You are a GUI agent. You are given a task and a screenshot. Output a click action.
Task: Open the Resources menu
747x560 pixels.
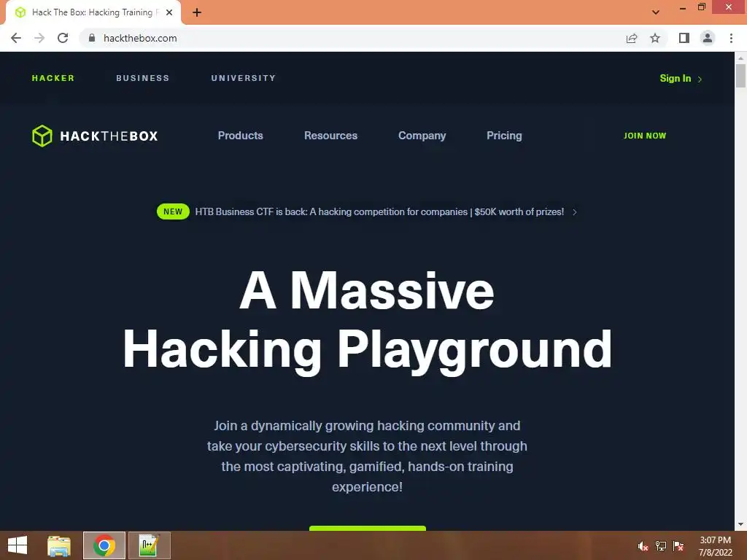[x=330, y=136]
